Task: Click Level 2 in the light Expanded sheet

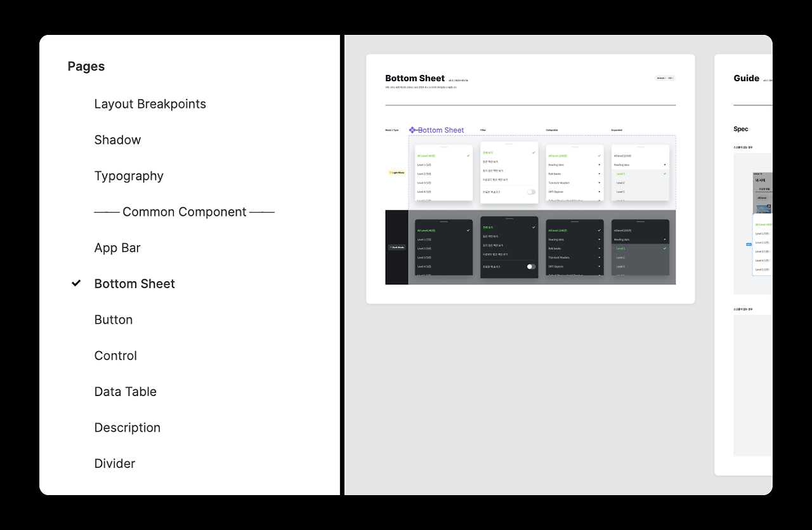Action: 620,183
